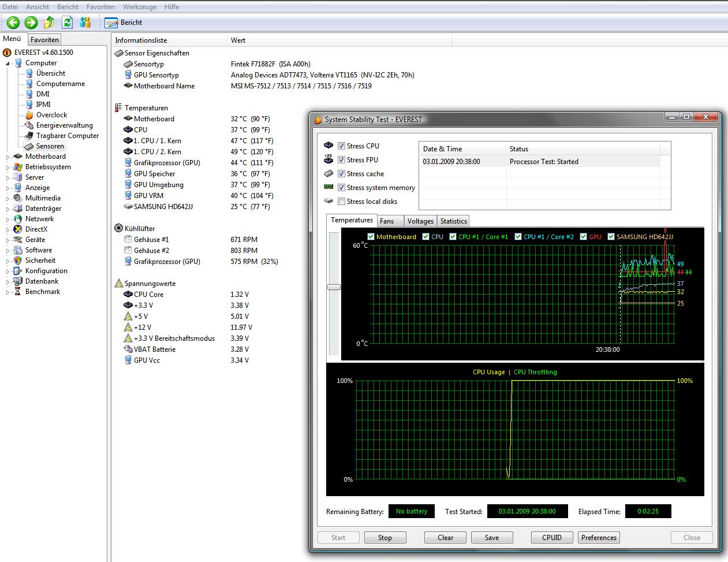Click the Kühllüfter fan icon
Viewport: 728px width, 562px height.
tap(118, 229)
